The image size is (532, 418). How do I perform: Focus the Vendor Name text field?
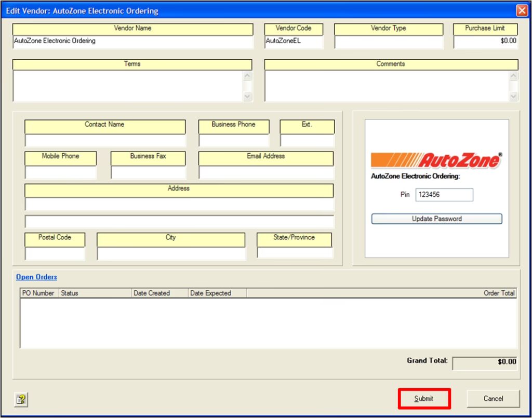(x=132, y=42)
